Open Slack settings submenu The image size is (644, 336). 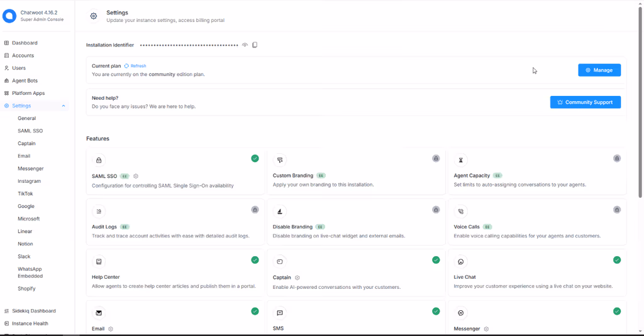point(24,256)
